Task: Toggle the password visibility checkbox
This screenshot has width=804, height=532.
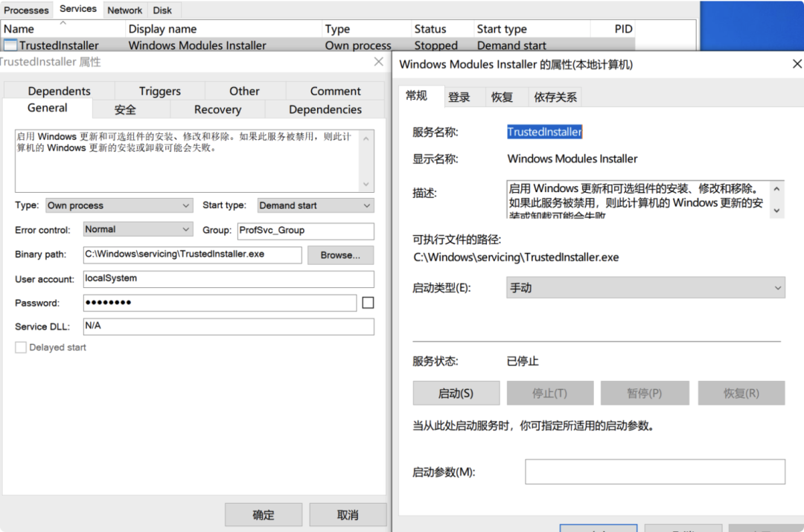Action: point(368,302)
